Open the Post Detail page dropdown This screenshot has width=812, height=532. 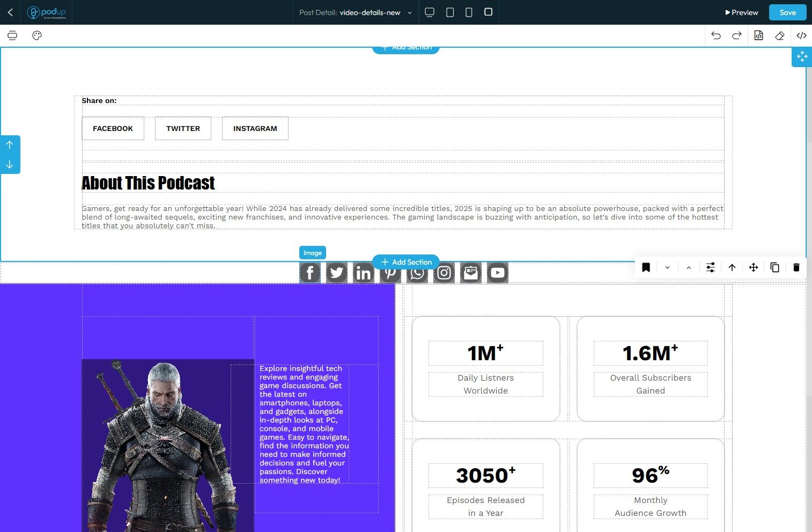coord(356,12)
